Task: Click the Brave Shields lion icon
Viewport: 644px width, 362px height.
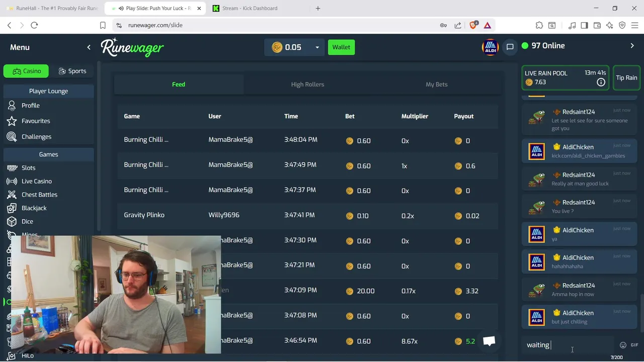Action: click(x=473, y=25)
